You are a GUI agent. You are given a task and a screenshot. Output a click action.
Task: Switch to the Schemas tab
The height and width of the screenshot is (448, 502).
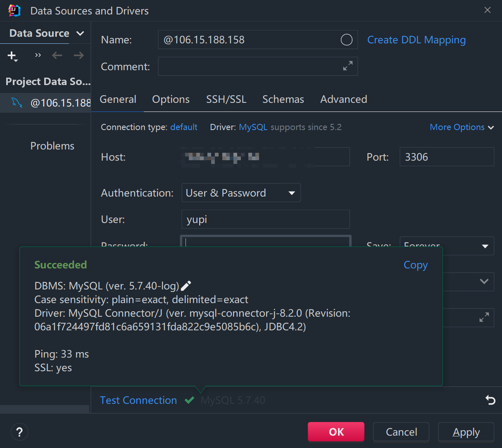[283, 100]
